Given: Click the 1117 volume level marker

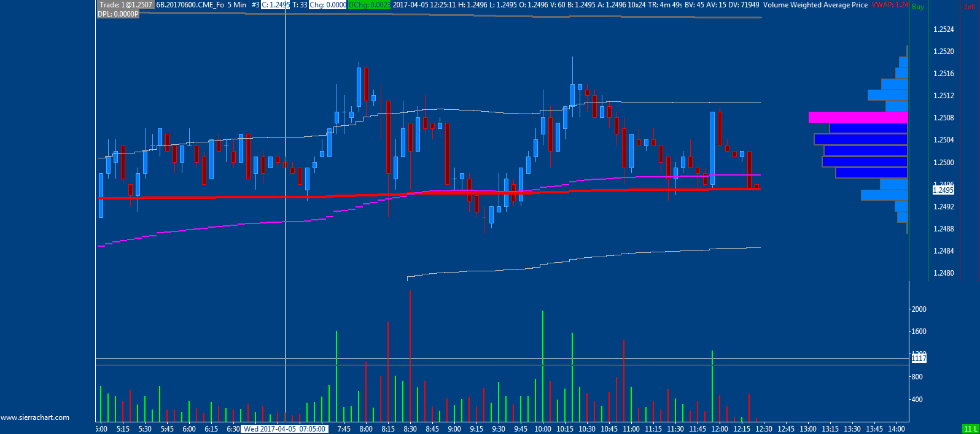Looking at the screenshot, I should [919, 358].
